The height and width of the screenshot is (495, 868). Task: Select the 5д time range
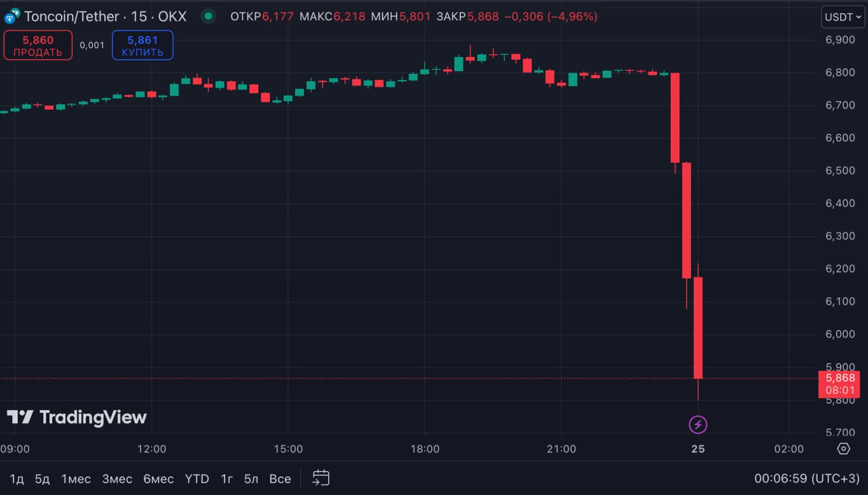(43, 479)
